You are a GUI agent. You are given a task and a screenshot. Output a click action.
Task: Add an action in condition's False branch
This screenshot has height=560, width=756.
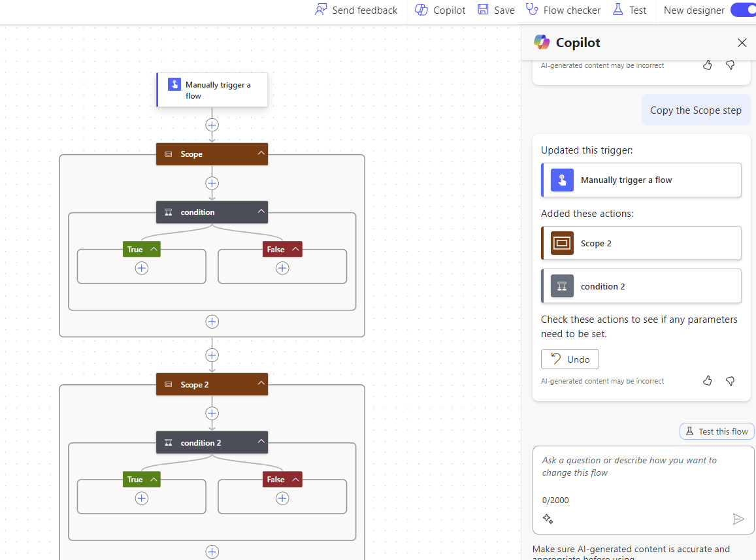pyautogui.click(x=282, y=268)
